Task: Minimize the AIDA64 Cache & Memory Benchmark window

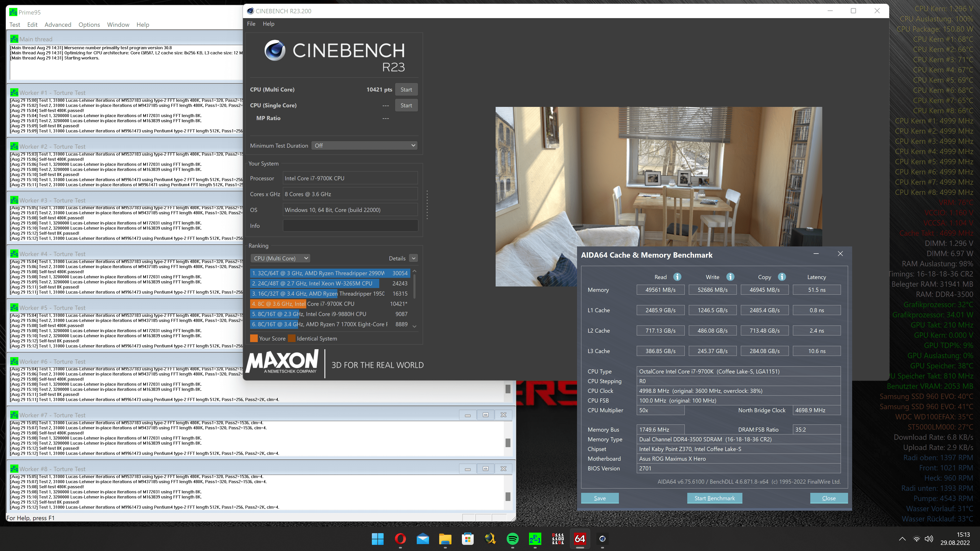Action: [816, 254]
